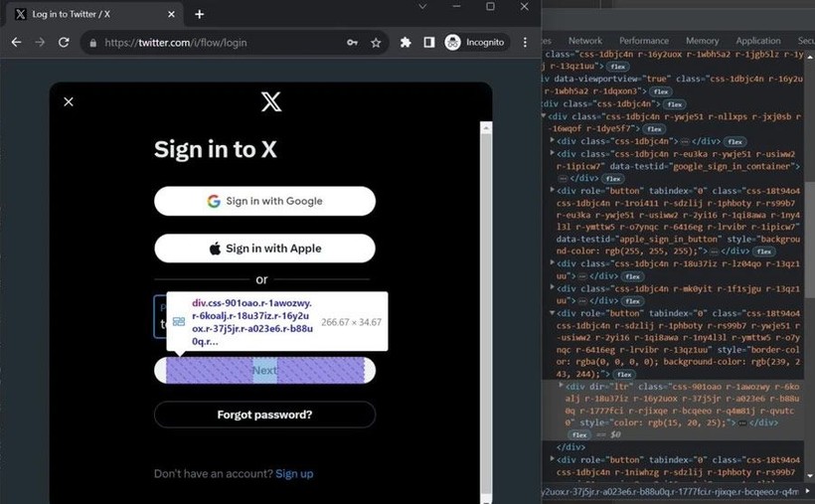Follow the Sign up link
Viewport: 815px width, 504px height.
294,474
